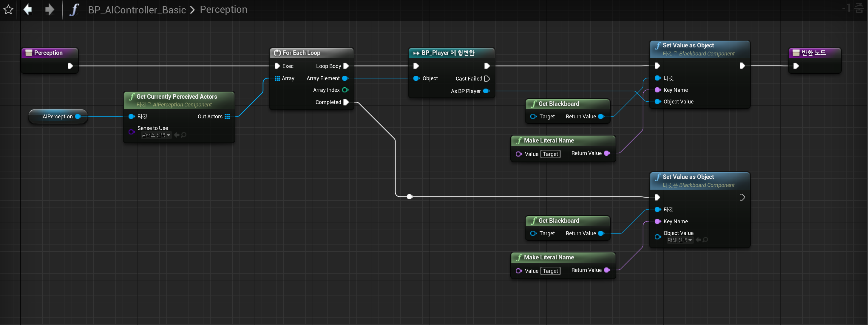868x325 pixels.
Task: Click Sense to Use browse magnifier icon
Action: [184, 135]
